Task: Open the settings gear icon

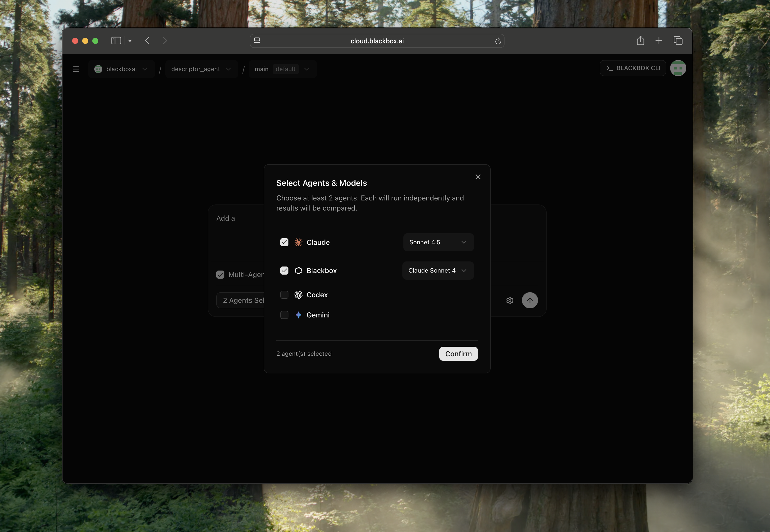Action: 509,300
